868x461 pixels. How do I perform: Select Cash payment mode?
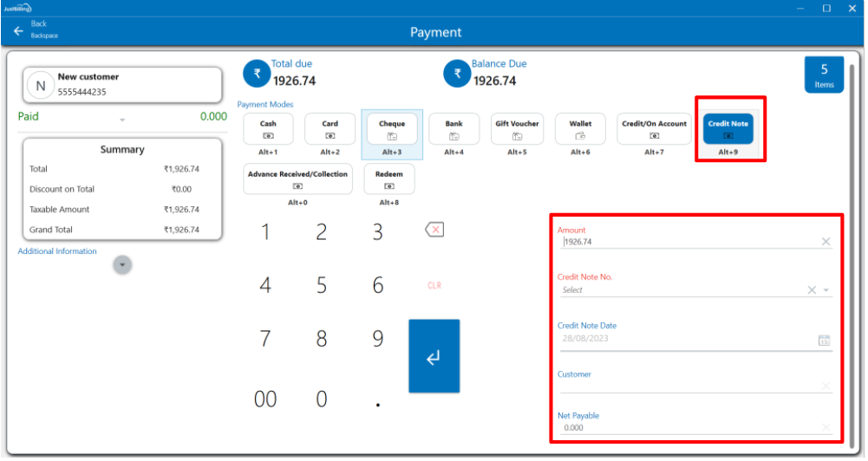tap(268, 129)
